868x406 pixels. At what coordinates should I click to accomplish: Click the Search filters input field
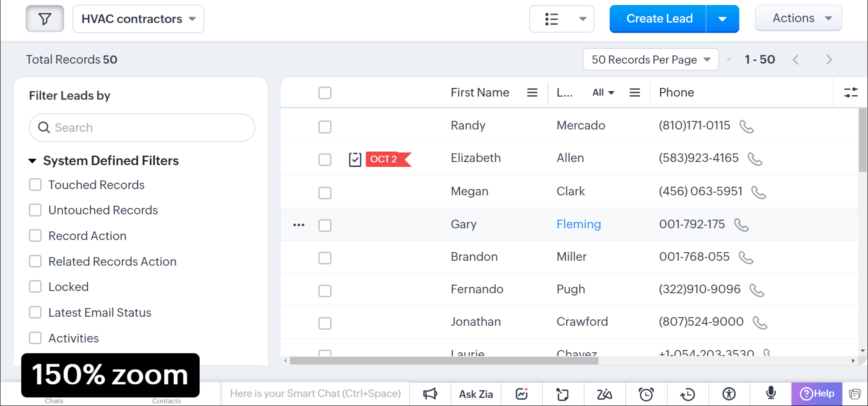[142, 128]
